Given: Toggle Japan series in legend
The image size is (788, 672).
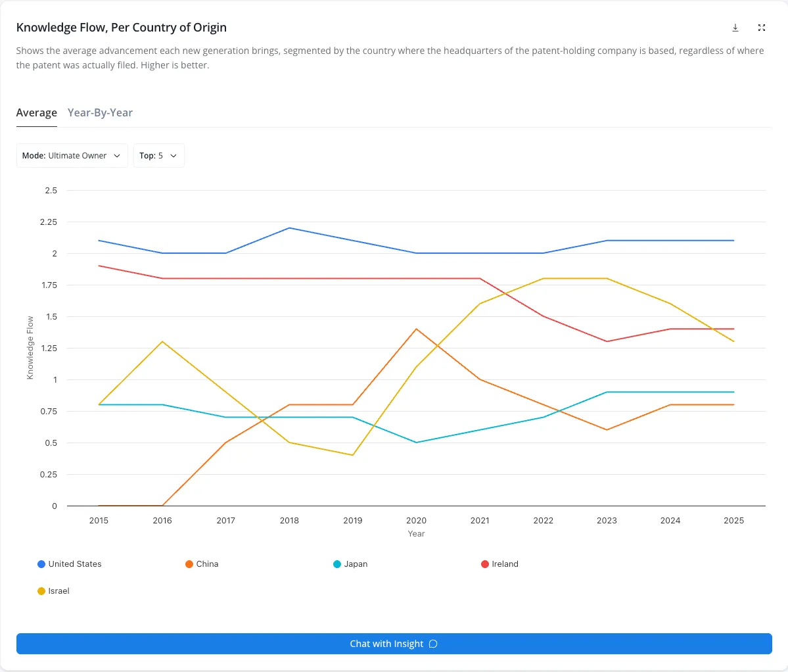Looking at the screenshot, I should coord(350,564).
